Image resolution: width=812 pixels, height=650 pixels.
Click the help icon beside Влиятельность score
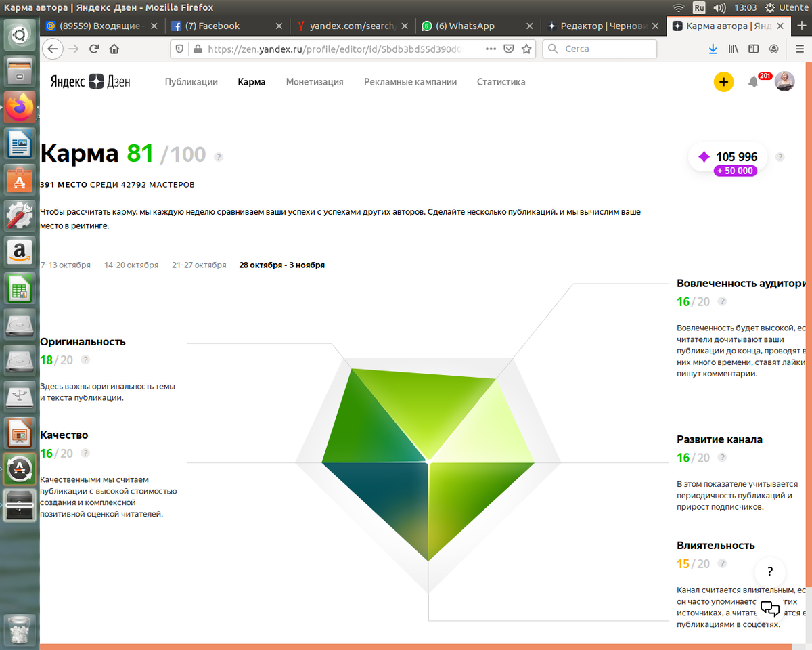(x=722, y=564)
